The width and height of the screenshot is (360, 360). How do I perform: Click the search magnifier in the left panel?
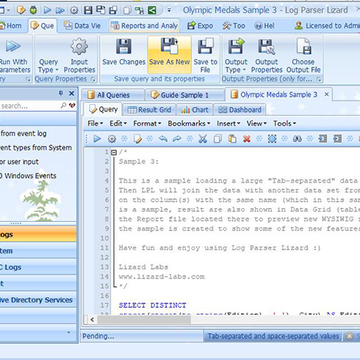point(63,106)
